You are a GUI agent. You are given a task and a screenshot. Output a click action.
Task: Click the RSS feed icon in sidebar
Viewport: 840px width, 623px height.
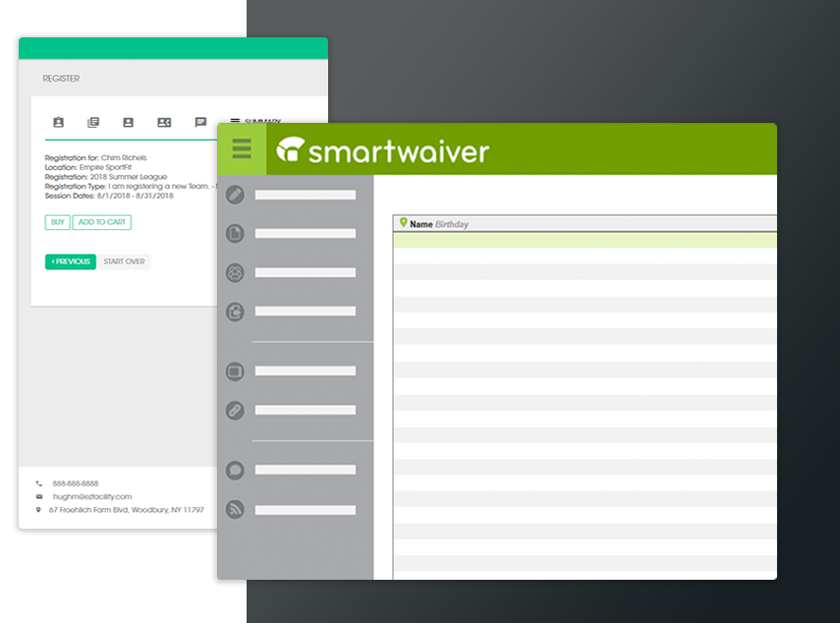[x=235, y=509]
